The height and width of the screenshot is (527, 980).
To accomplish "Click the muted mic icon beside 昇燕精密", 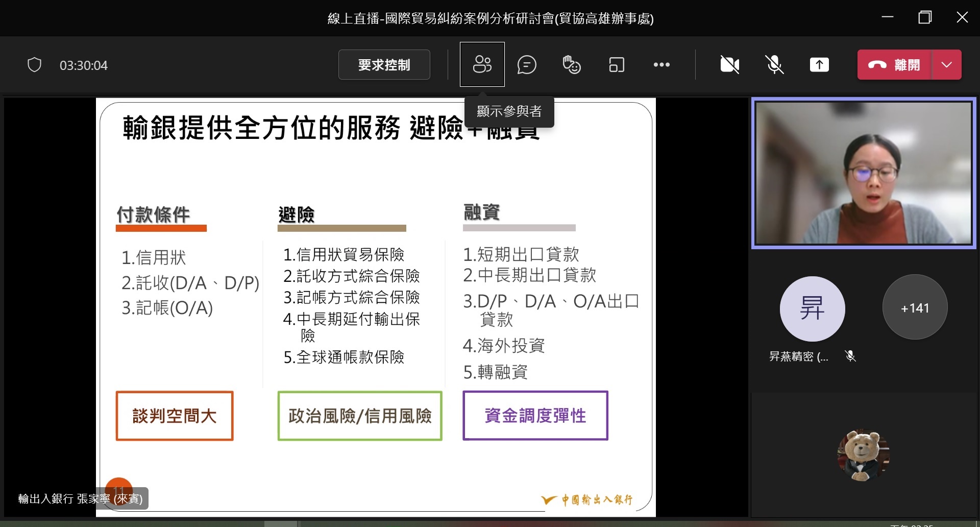I will (850, 356).
